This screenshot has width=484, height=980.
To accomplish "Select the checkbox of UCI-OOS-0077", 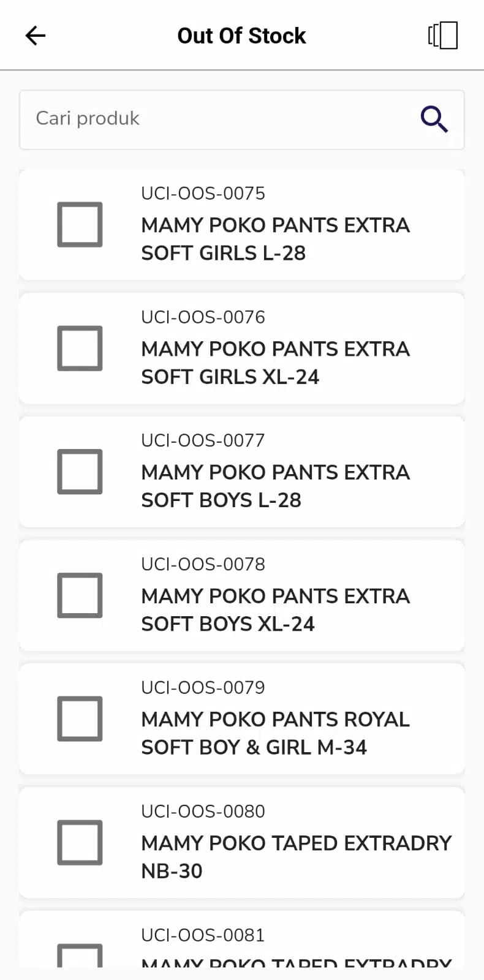I will click(80, 472).
